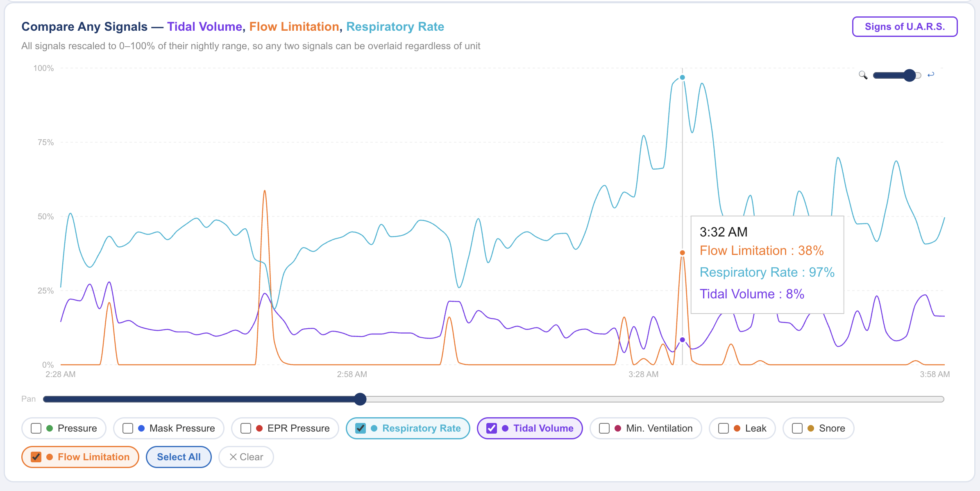Click the Respiratory Rate peak data point
Screen dimensions: 980x491
tap(682, 77)
